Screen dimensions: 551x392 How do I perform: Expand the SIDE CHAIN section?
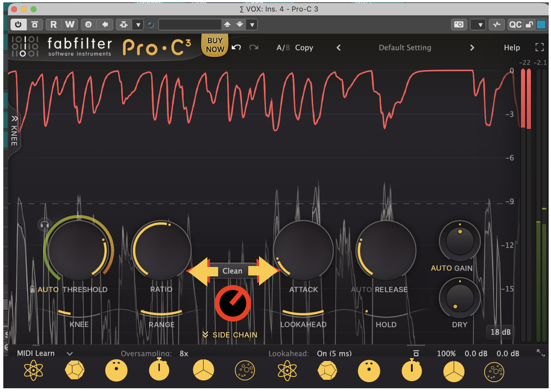click(230, 335)
